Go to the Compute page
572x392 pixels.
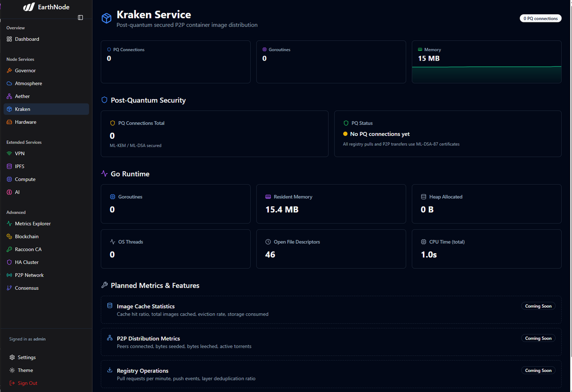(46, 179)
